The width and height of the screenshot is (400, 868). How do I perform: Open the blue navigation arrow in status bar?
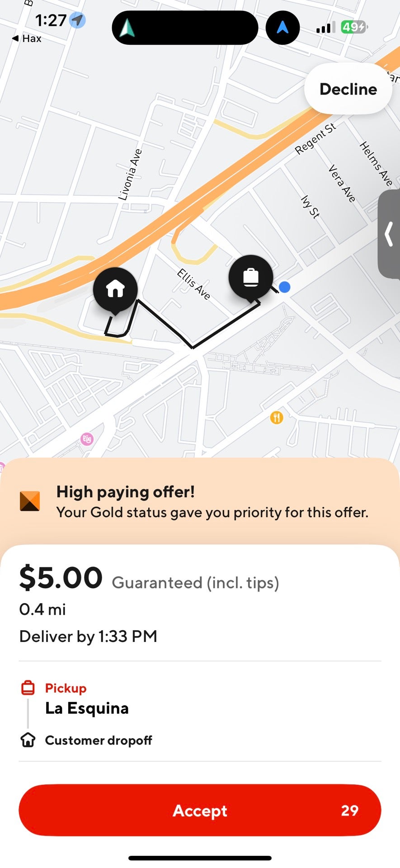click(282, 28)
